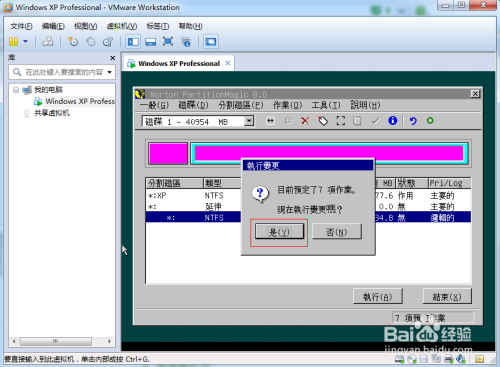This screenshot has width=500, height=367.
Task: Select 共享虚拟机 in the library tree
Action: pyautogui.click(x=52, y=113)
